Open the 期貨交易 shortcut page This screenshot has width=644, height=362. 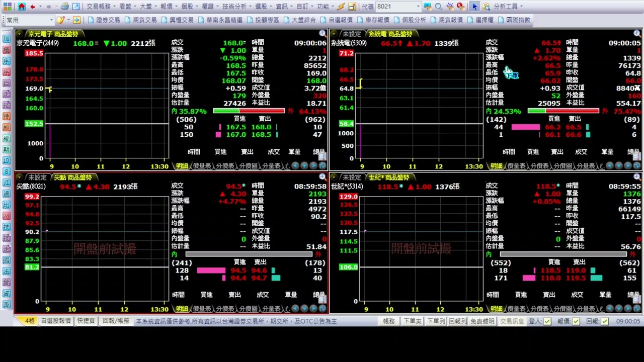pyautogui.click(x=140, y=20)
